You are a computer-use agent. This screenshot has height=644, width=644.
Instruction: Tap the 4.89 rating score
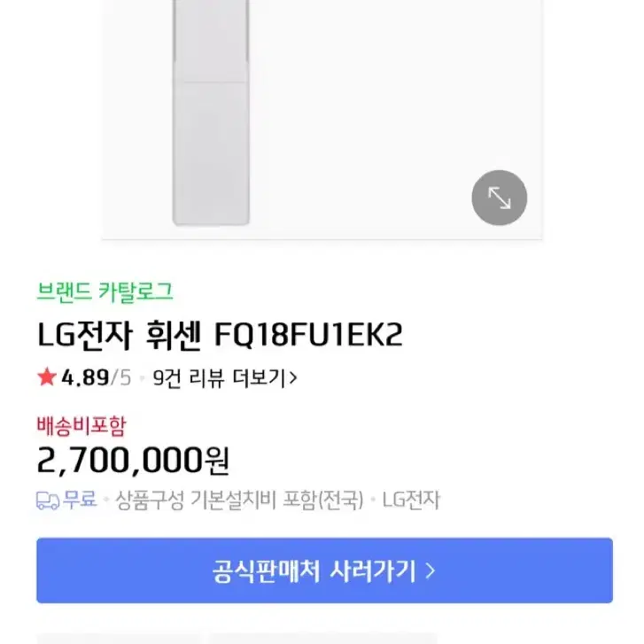(x=85, y=378)
